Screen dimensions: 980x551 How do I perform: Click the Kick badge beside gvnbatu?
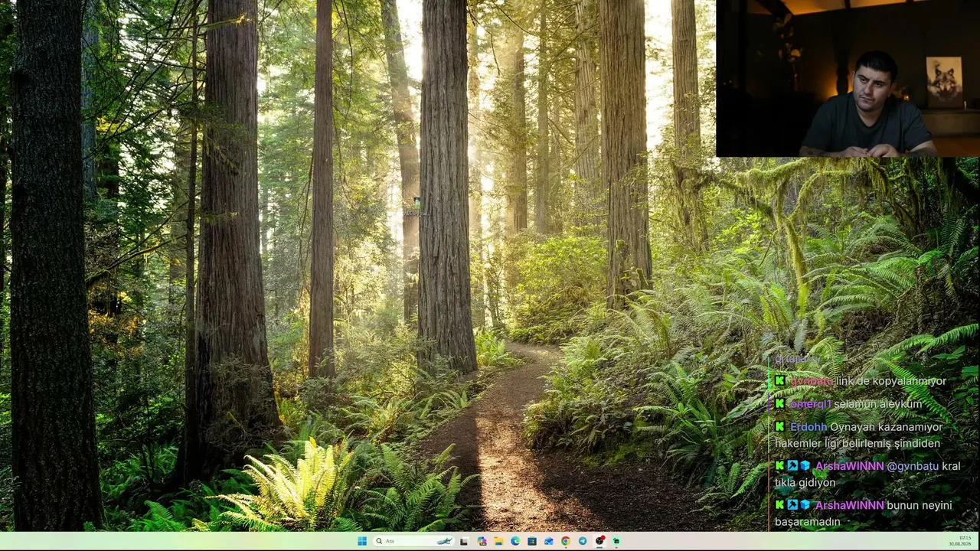(x=779, y=381)
